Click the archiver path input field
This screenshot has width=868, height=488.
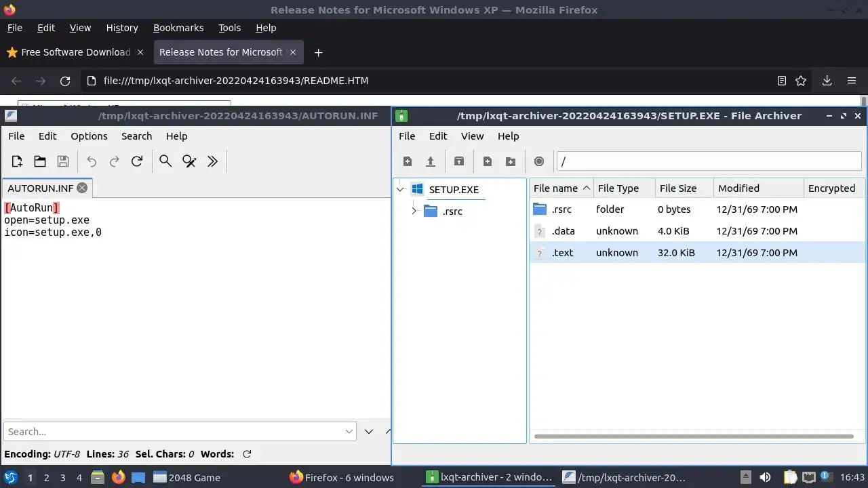709,161
